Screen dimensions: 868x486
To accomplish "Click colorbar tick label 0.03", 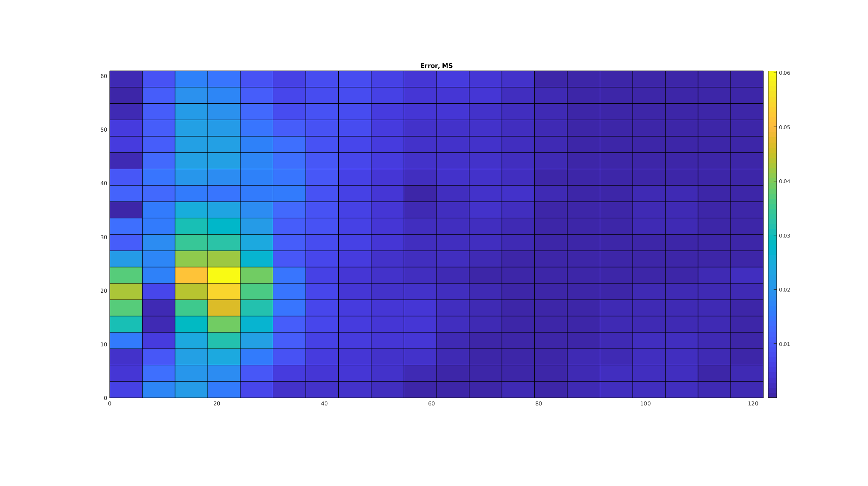I will (x=784, y=236).
